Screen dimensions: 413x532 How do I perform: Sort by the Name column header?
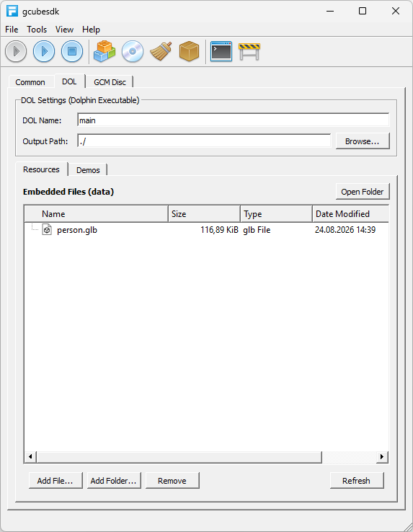[97, 214]
